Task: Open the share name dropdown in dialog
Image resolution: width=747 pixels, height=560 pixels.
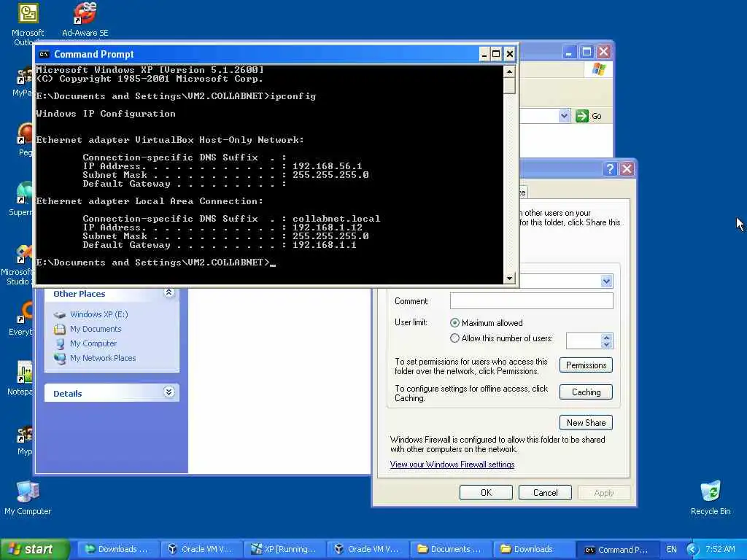Action: [606, 281]
